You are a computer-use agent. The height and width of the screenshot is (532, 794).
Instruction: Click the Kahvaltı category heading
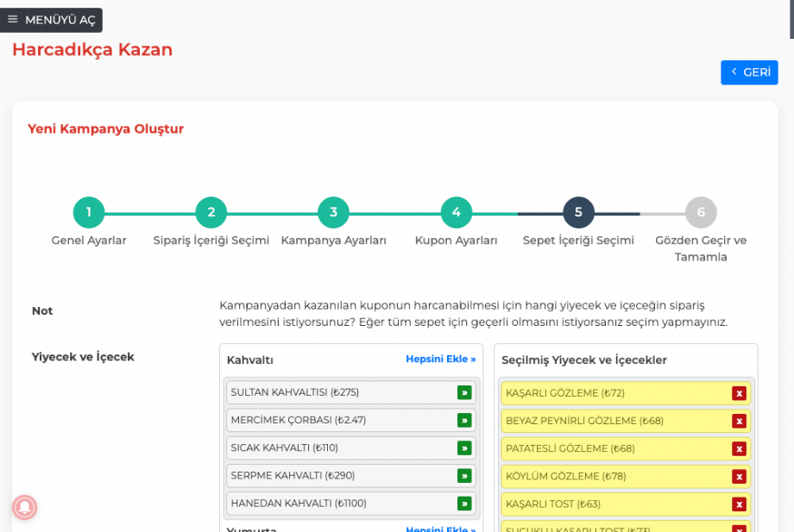[250, 360]
